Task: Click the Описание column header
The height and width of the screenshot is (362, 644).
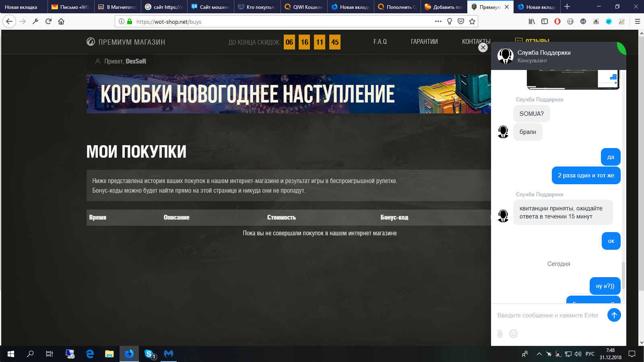Action: point(176,217)
